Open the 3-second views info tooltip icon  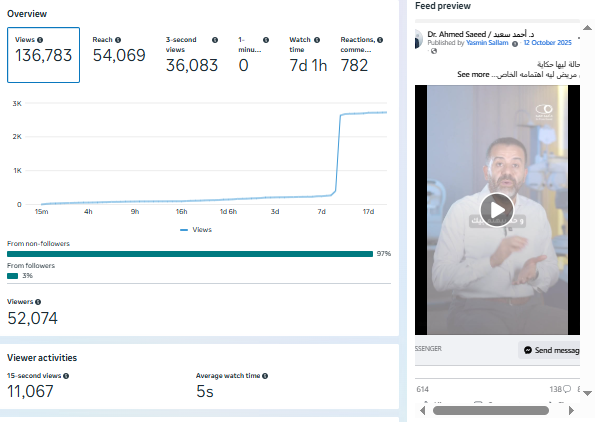[x=215, y=40]
